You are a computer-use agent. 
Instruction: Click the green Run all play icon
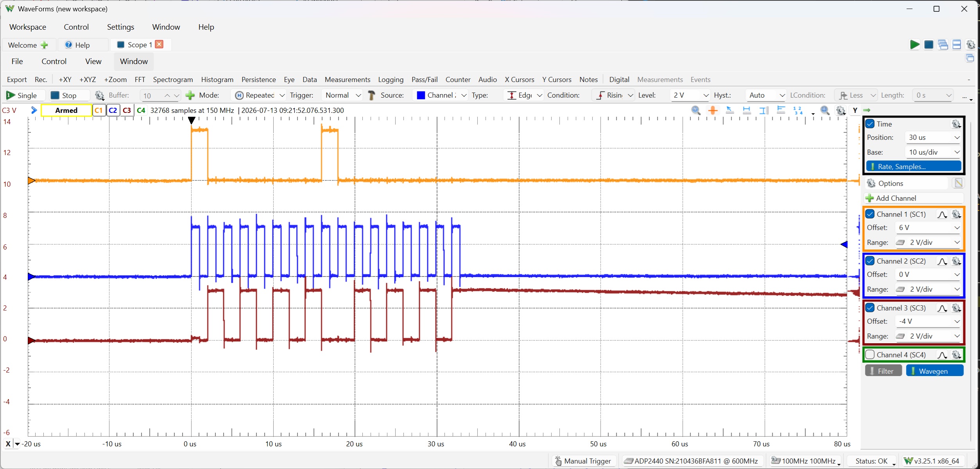(x=914, y=45)
